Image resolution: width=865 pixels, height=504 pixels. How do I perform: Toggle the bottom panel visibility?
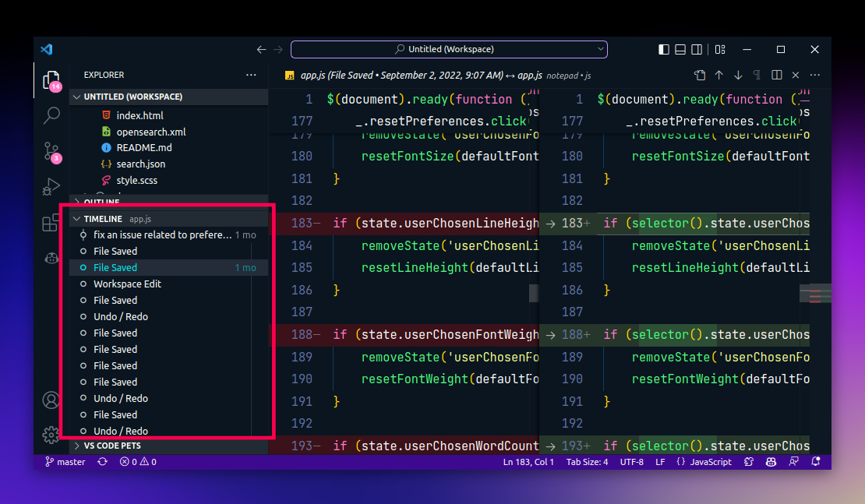[x=679, y=49]
